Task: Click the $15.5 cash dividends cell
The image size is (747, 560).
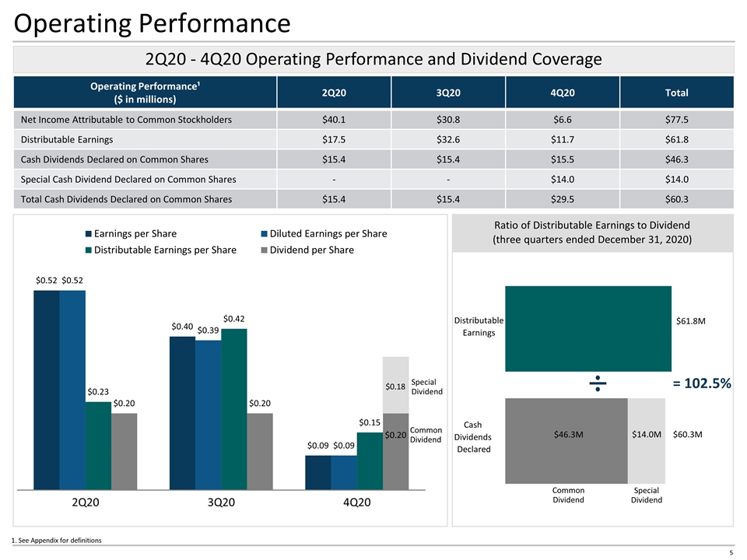Action: pyautogui.click(x=563, y=160)
